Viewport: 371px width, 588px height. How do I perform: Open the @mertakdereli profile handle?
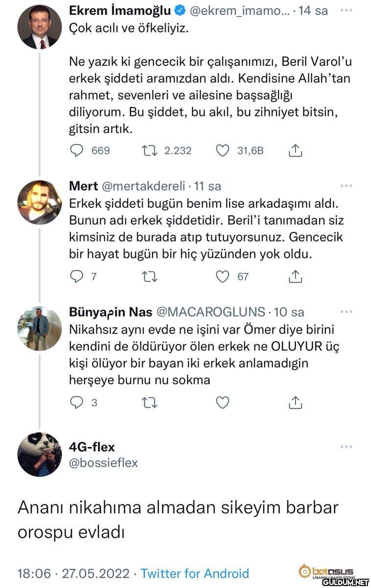[143, 186]
